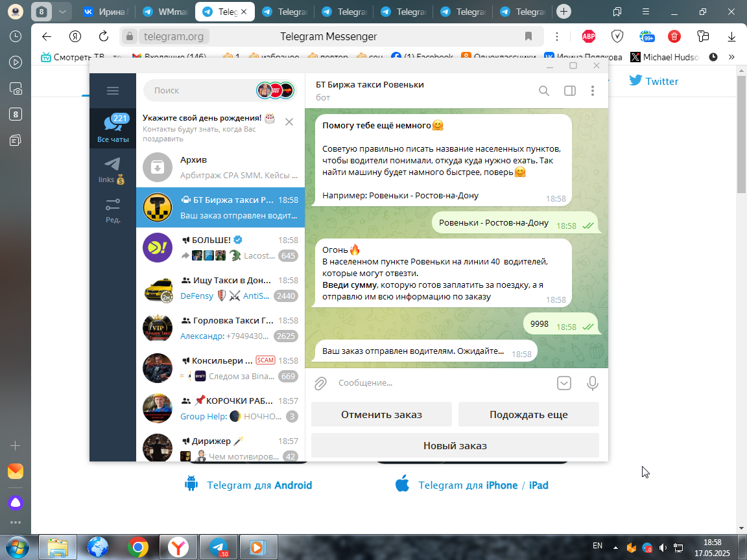Open Google Chrome from taskbar
Image resolution: width=747 pixels, height=560 pixels.
point(137,548)
